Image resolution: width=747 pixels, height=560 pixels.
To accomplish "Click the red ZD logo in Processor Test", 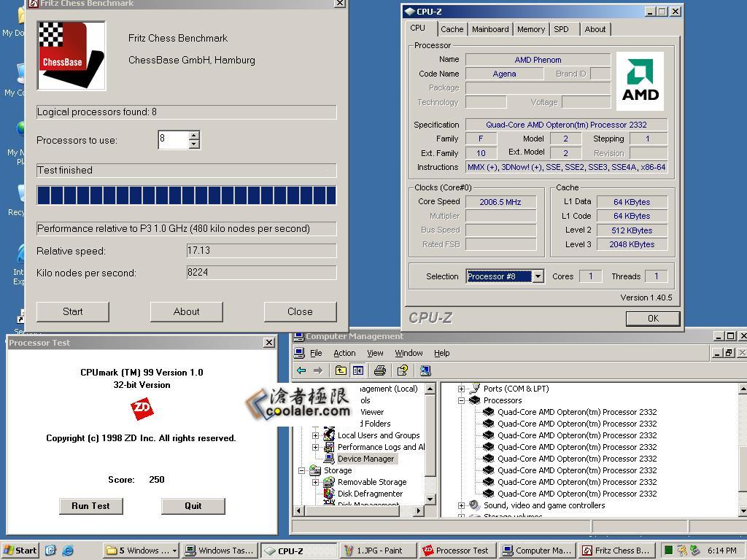I will (142, 409).
